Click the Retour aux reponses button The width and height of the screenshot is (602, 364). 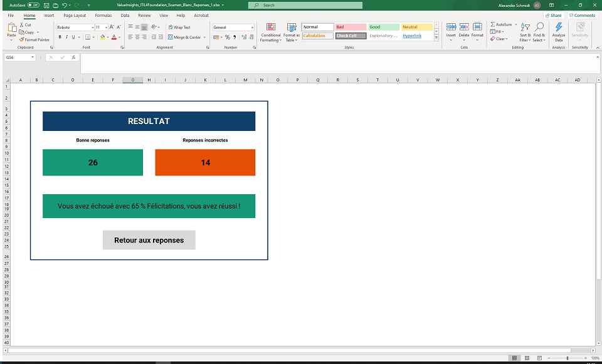coord(149,240)
